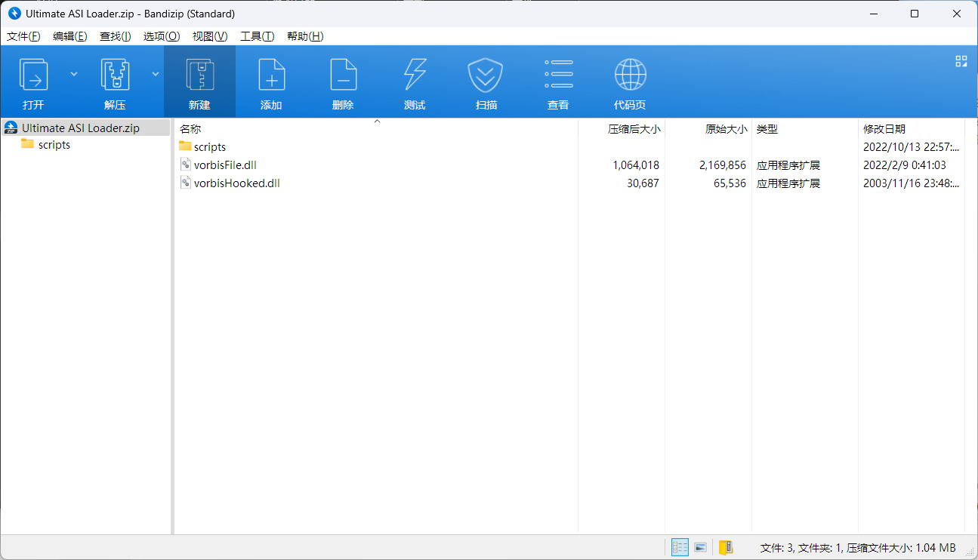The height and width of the screenshot is (560, 978).
Task: Click the compressed size 30,687 cell
Action: [x=643, y=183]
